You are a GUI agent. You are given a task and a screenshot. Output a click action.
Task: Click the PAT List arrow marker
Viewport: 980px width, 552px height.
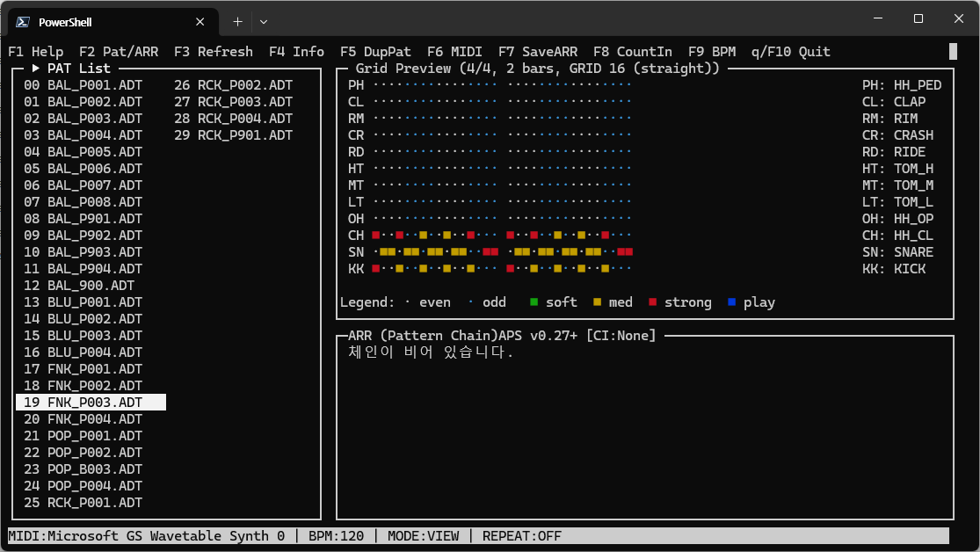tap(35, 69)
